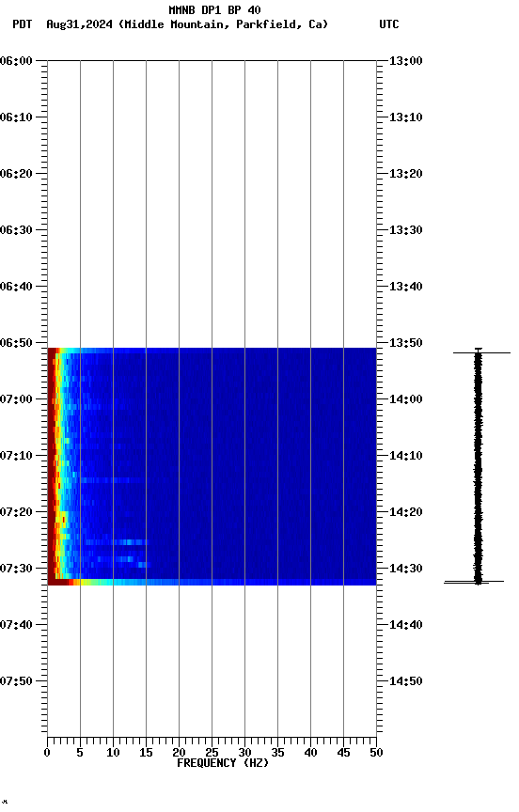This screenshot has width=519, height=812.
Task: Click the "FREQUENCY (HZ)" axis title
Action: [x=223, y=763]
